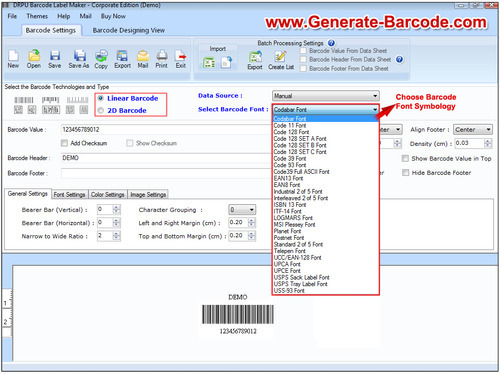Image resolution: width=500 pixels, height=374 pixels.
Task: Select Codabar Font highlighted list entry
Action: pyautogui.click(x=326, y=119)
